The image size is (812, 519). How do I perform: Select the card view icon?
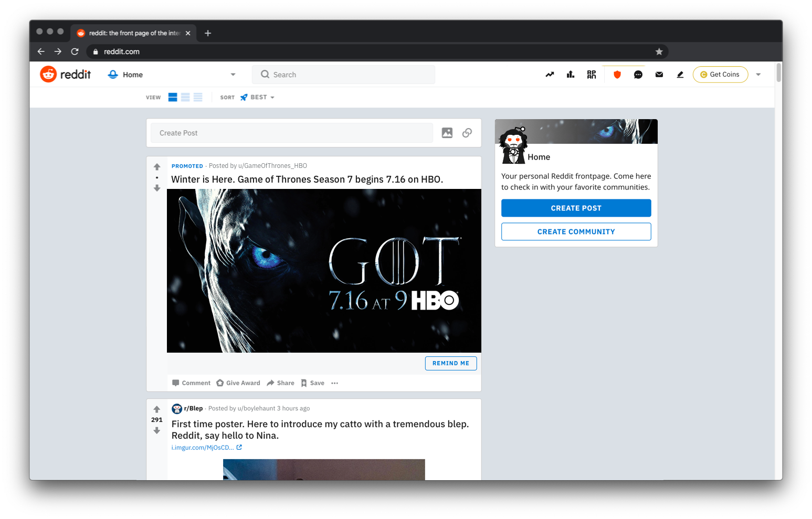[x=173, y=97]
